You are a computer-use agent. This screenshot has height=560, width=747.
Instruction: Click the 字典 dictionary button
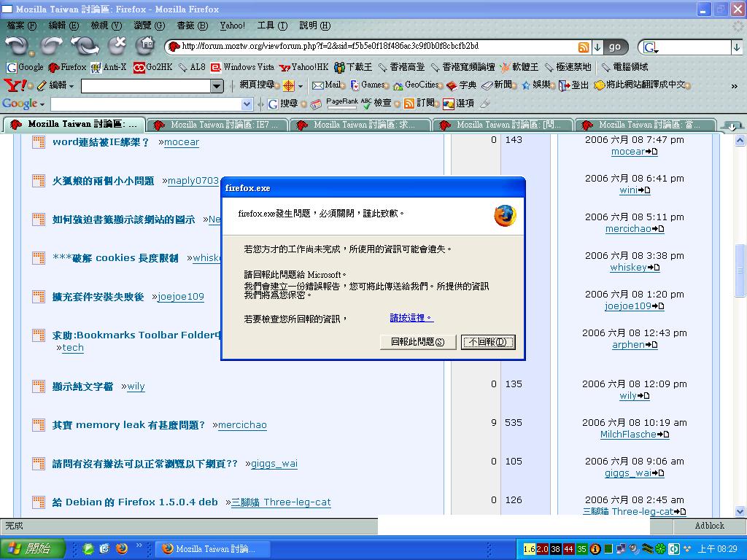click(x=461, y=85)
